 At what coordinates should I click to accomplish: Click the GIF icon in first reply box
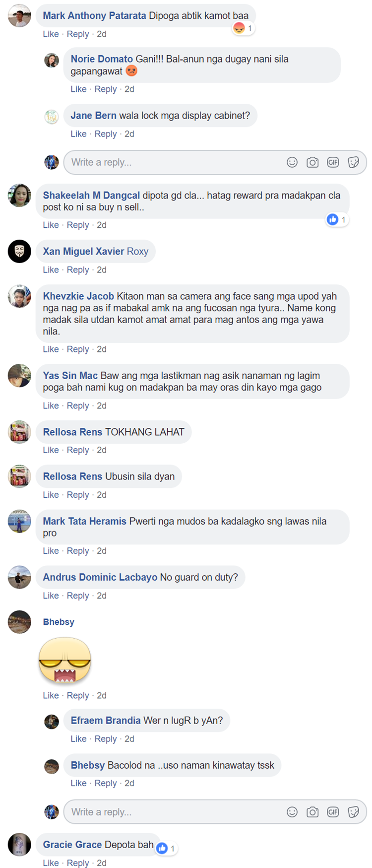pos(333,162)
